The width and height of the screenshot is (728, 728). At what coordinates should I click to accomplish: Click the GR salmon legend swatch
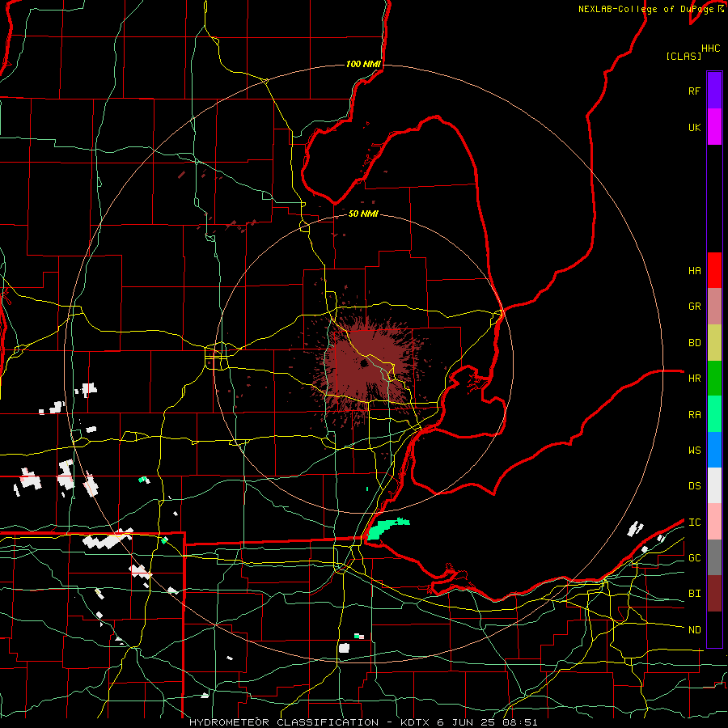(x=714, y=307)
